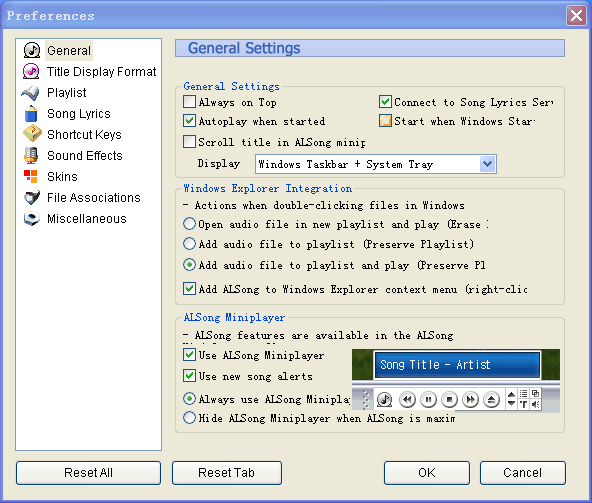Enable the Always on Top checkbox
The width and height of the screenshot is (592, 503).
(190, 102)
